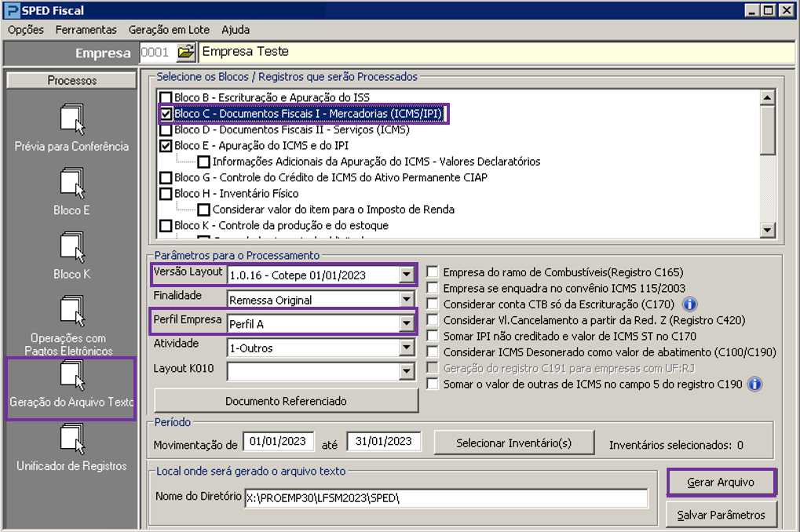Uncheck Bloco E - Apuração do ICMS e IPI
The image size is (800, 532).
tap(166, 145)
